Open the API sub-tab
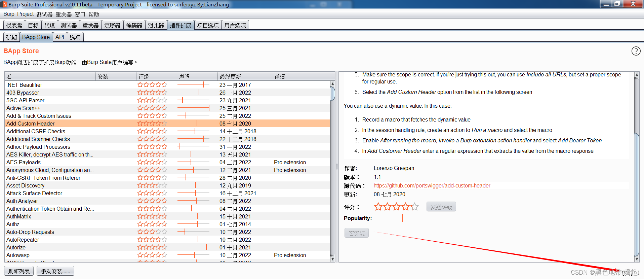The width and height of the screenshot is (644, 279). (x=59, y=37)
